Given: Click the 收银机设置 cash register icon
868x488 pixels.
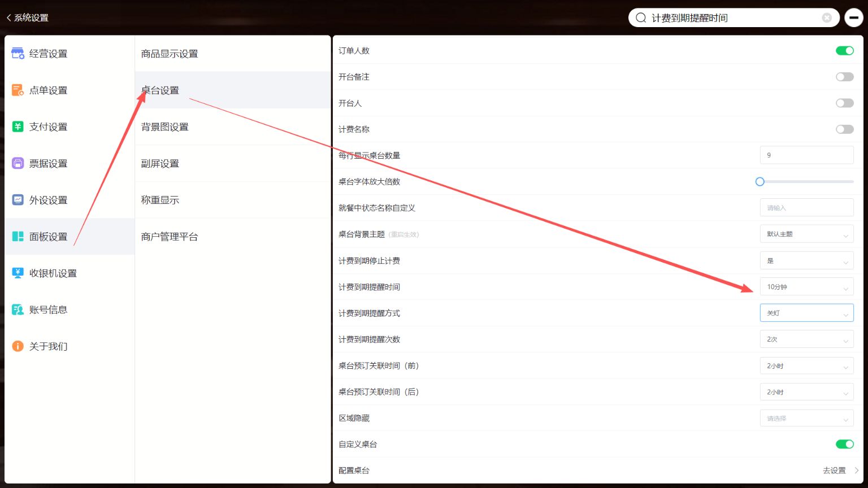Looking at the screenshot, I should click(x=18, y=273).
